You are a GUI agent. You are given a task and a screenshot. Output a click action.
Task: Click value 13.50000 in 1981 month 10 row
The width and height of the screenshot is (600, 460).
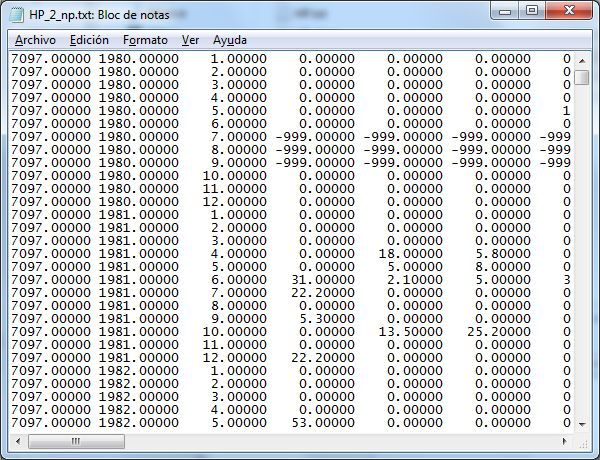[410, 331]
